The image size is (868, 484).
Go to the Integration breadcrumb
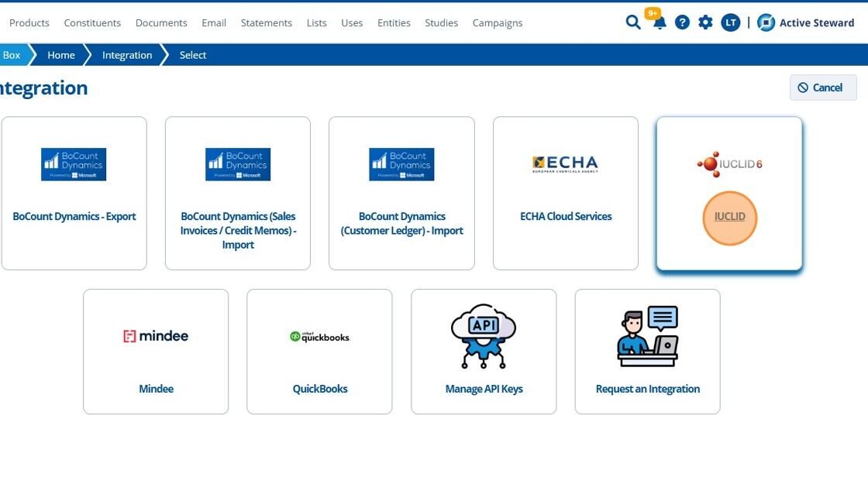coord(127,55)
